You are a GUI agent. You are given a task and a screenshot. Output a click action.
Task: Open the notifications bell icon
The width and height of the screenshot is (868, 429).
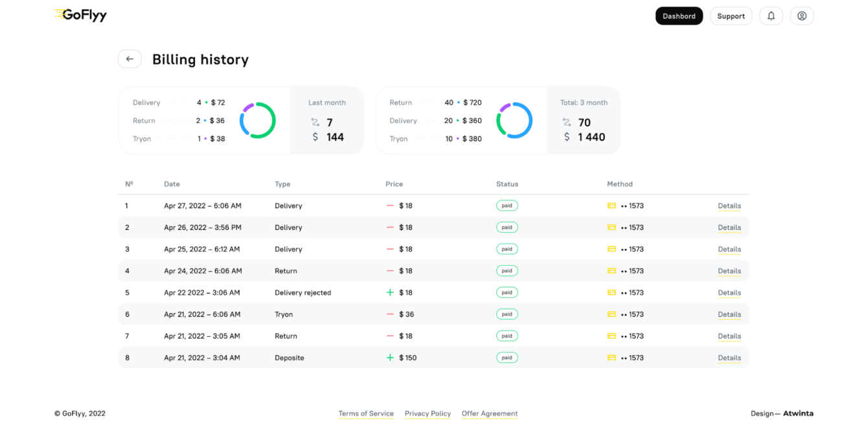[x=771, y=16]
